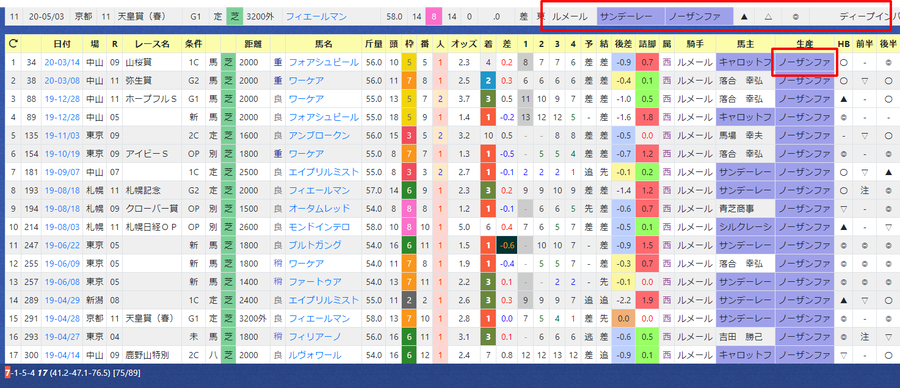This screenshot has height=388, width=900.
Task: Click the refresh icon in the table header
Action: [14, 43]
